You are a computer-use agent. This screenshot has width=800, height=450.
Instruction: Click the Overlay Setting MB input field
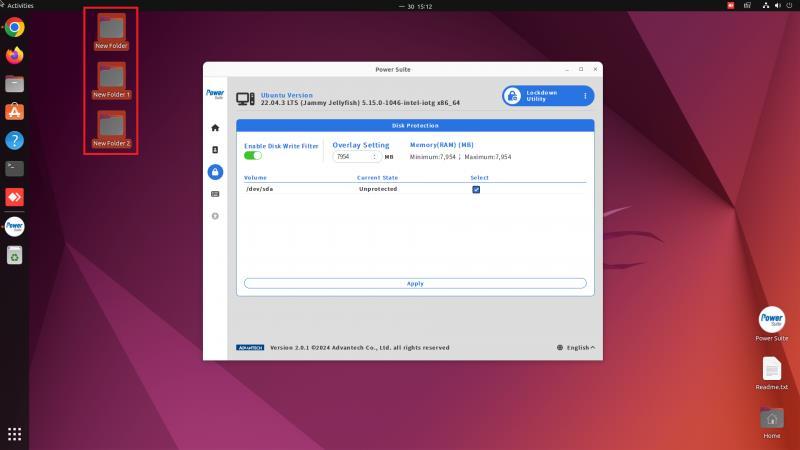click(356, 157)
